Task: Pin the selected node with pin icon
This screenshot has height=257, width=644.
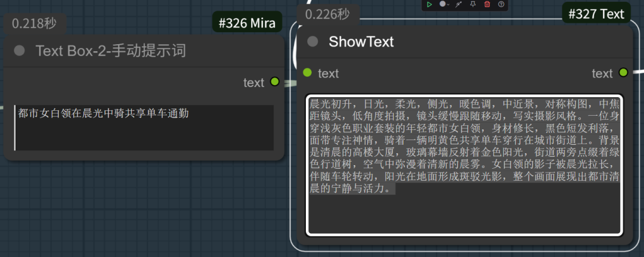Action: 473,4
